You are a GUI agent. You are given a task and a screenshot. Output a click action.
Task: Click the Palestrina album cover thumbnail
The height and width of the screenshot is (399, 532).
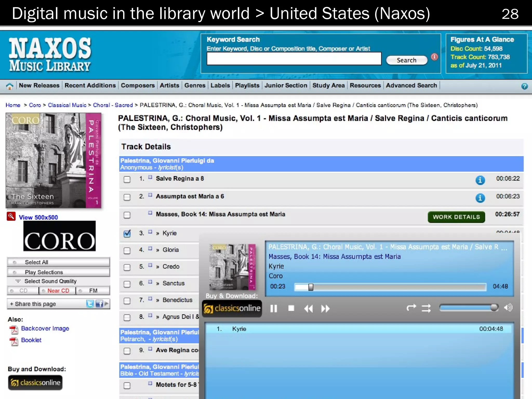click(54, 160)
